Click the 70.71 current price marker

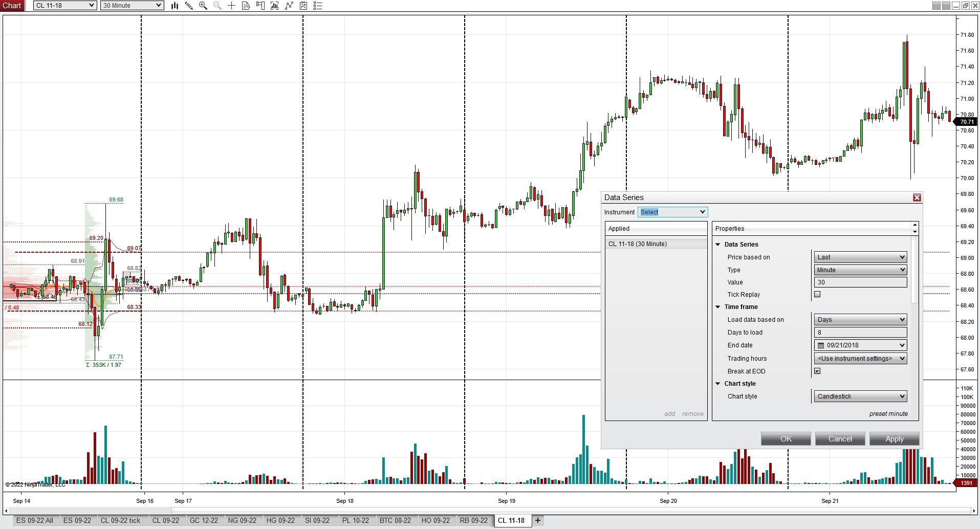[x=967, y=122]
